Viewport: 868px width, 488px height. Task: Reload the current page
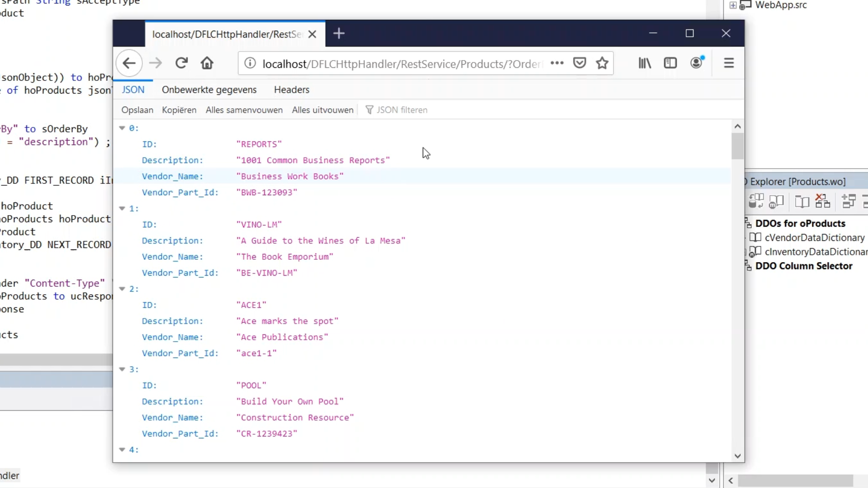coord(181,63)
